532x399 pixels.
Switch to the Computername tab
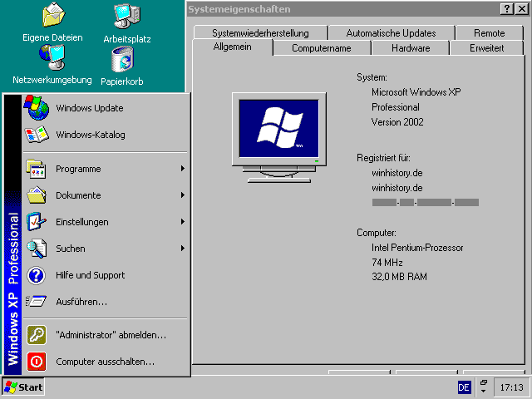[x=321, y=48]
